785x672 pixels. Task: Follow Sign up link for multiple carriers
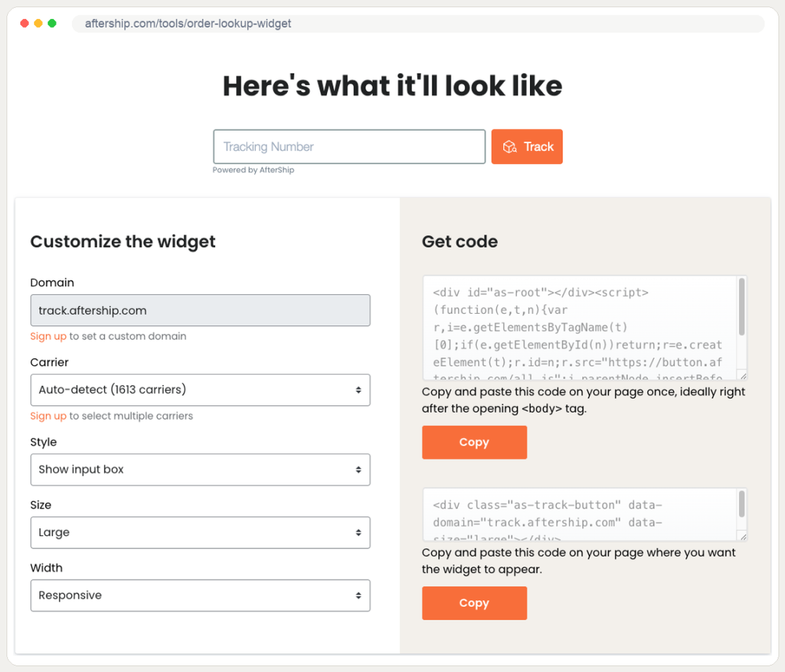click(48, 416)
